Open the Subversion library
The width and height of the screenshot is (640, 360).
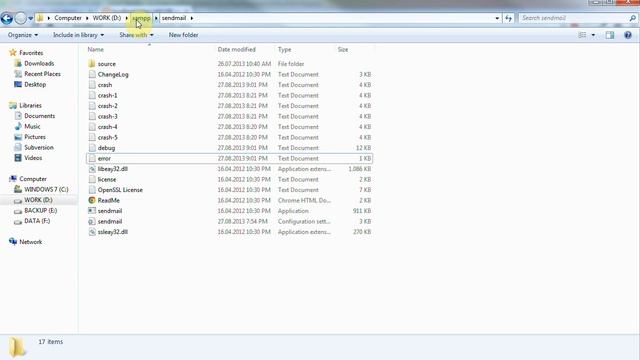coord(39,147)
